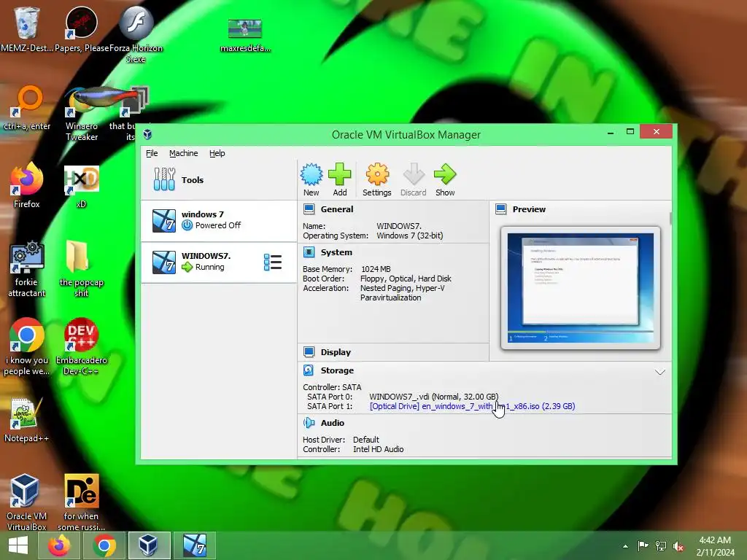Open Notepad++ desktop shortcut
This screenshot has width=747, height=560.
coord(27,420)
